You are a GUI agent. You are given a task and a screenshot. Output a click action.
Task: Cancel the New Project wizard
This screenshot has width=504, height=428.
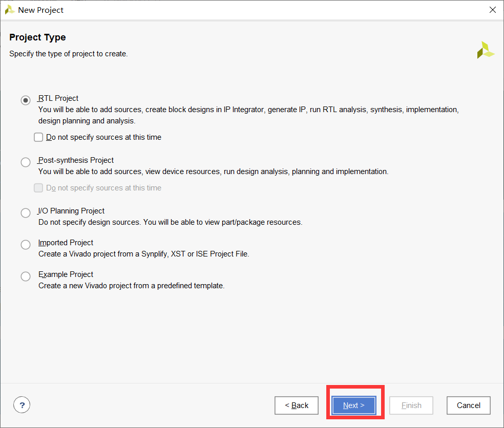pos(468,405)
